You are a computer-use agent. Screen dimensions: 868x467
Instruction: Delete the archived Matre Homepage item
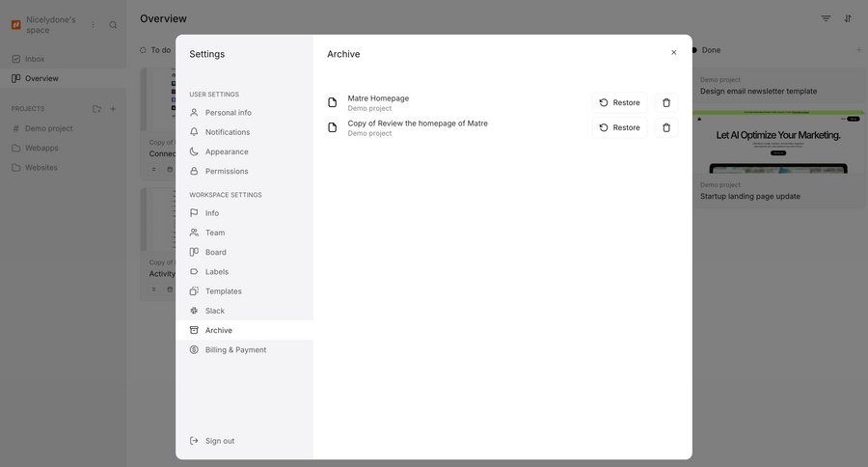tap(666, 102)
